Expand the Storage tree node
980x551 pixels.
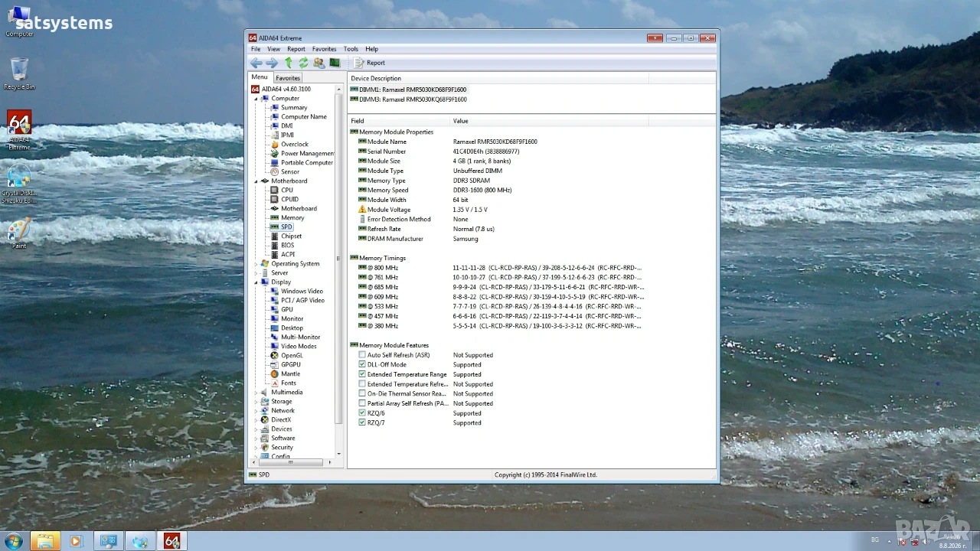tap(256, 402)
